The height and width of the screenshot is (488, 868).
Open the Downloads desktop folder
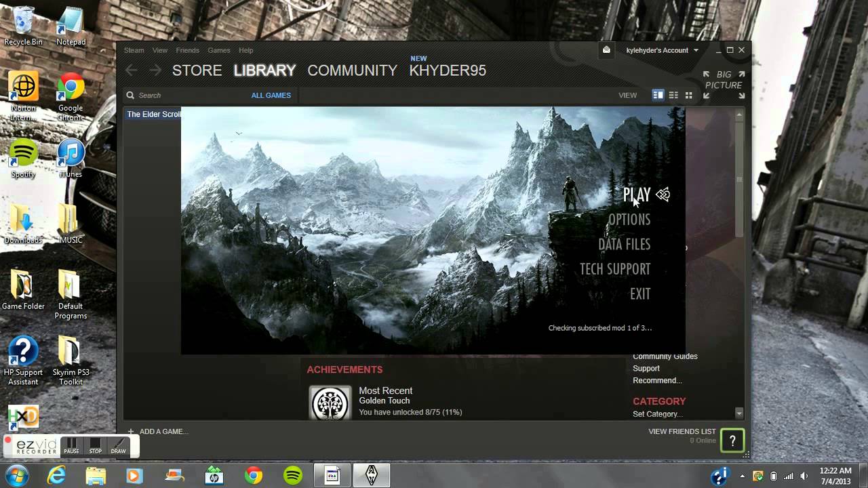[x=24, y=224]
